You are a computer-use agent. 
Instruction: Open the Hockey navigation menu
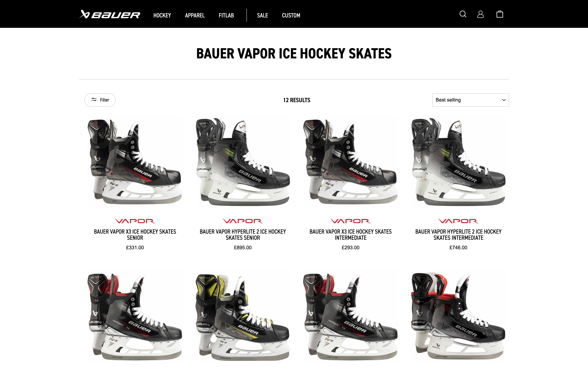[162, 15]
